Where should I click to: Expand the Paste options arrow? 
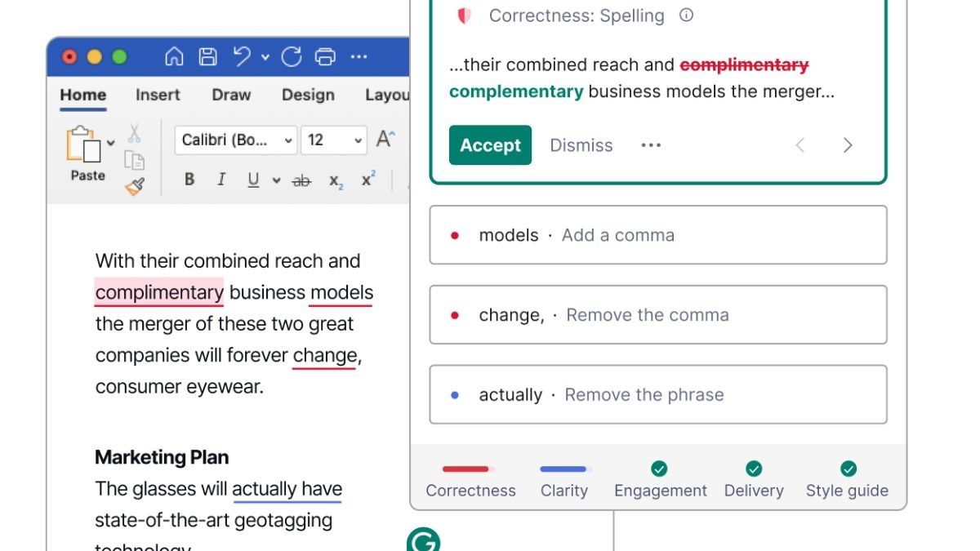111,143
